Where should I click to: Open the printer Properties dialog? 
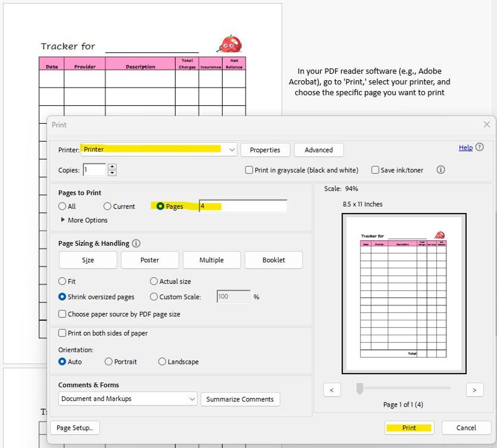pyautogui.click(x=265, y=149)
